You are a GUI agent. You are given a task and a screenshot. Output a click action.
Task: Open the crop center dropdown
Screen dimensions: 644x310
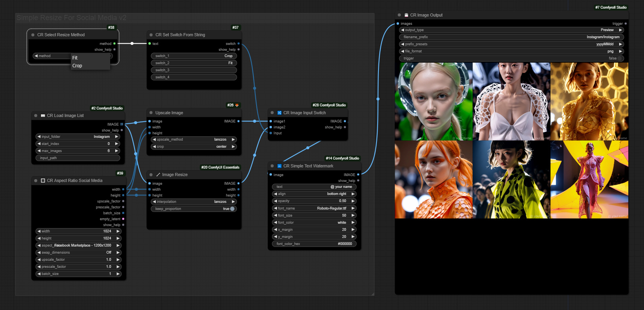(x=193, y=147)
